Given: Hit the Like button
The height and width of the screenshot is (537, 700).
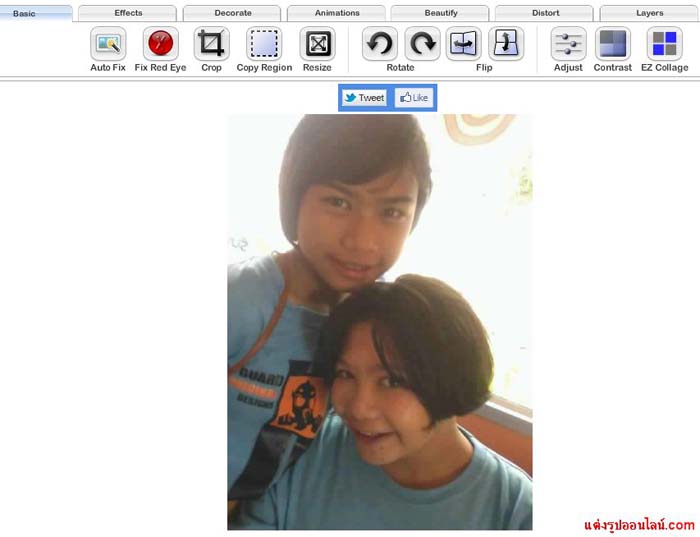Looking at the screenshot, I should 413,98.
